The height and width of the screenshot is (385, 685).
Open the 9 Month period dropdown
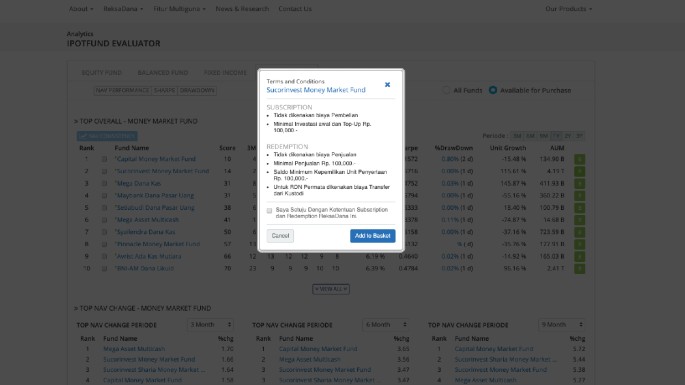[561, 325]
